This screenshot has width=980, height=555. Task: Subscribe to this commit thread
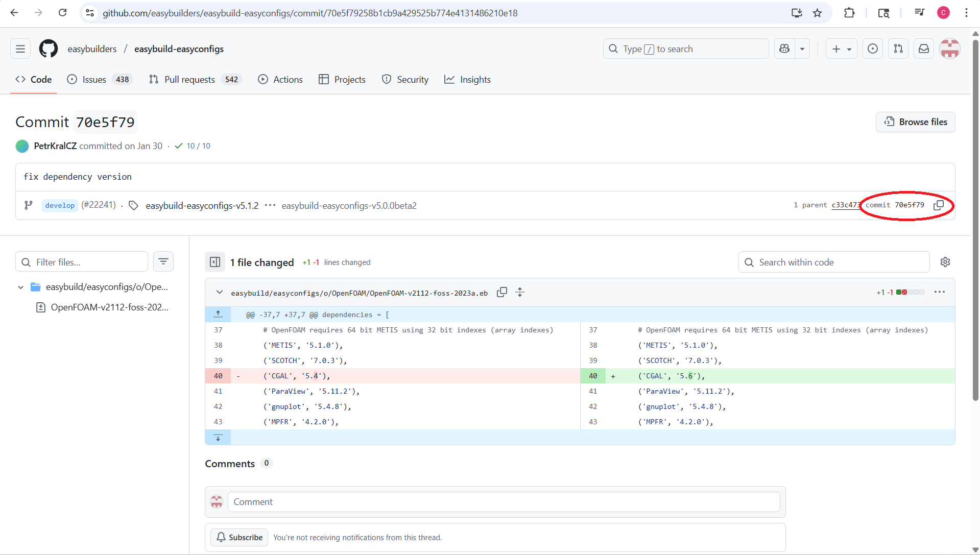pos(239,537)
